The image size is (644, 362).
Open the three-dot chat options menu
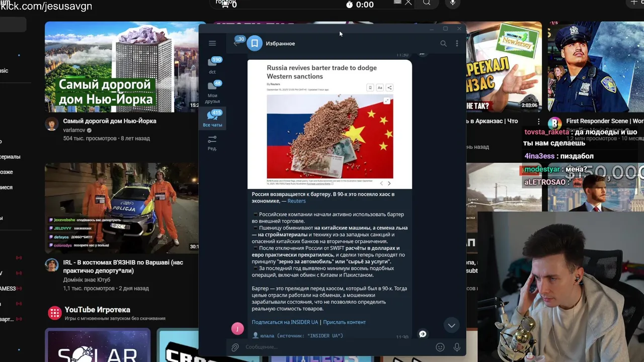(x=457, y=43)
